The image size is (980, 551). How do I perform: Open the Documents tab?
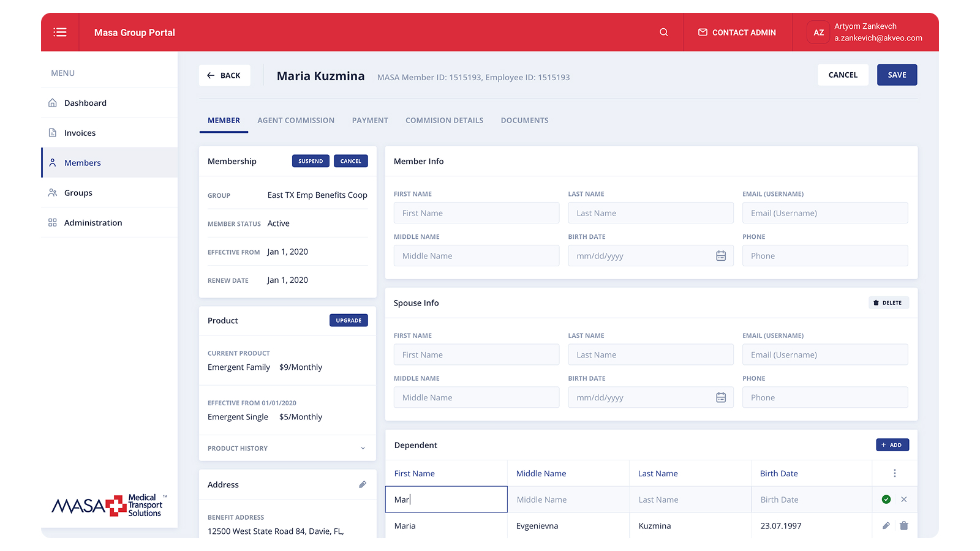(524, 121)
